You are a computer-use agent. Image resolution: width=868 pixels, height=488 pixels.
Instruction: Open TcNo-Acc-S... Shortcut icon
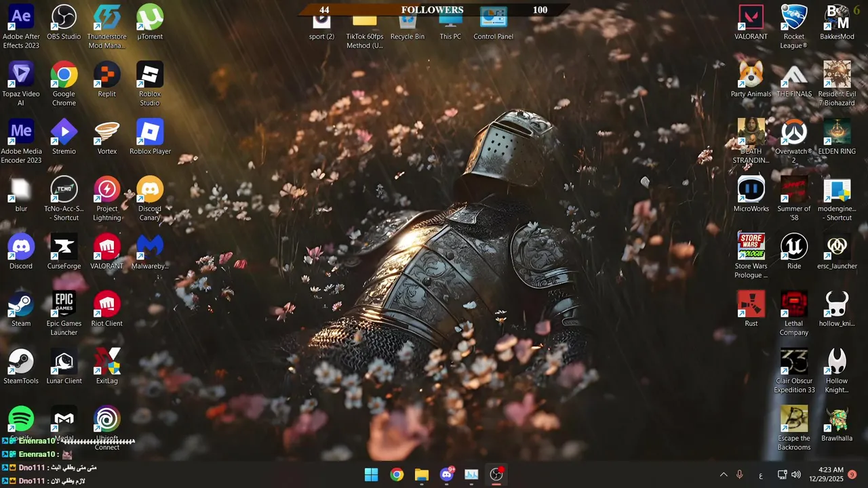(x=64, y=200)
